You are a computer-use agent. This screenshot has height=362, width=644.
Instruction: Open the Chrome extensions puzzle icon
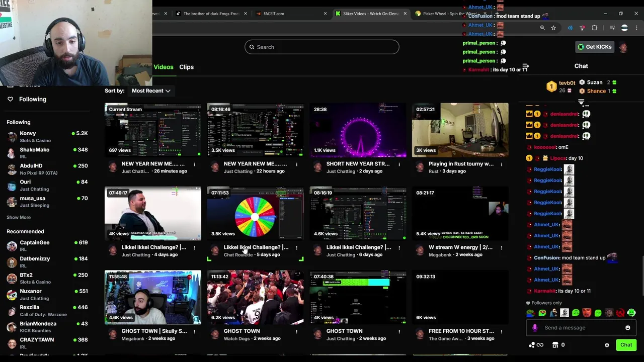[595, 28]
